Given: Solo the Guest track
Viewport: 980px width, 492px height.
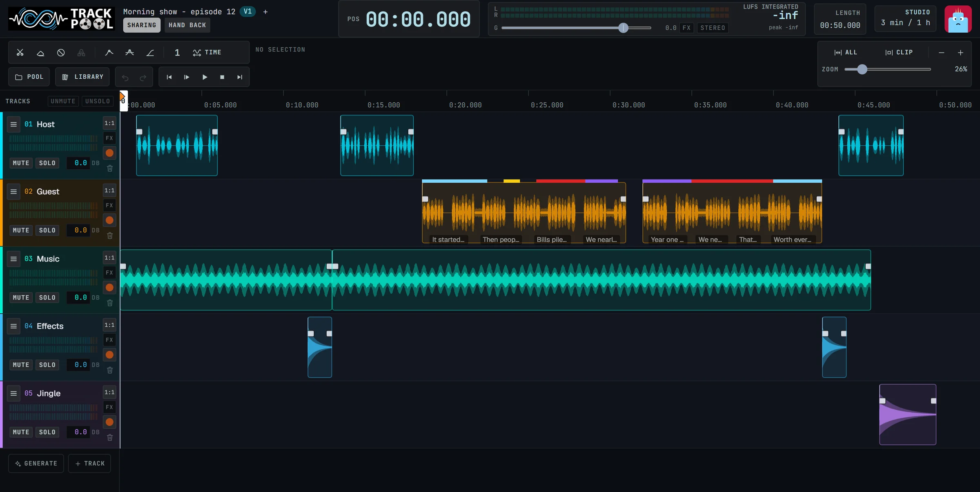Looking at the screenshot, I should point(47,230).
